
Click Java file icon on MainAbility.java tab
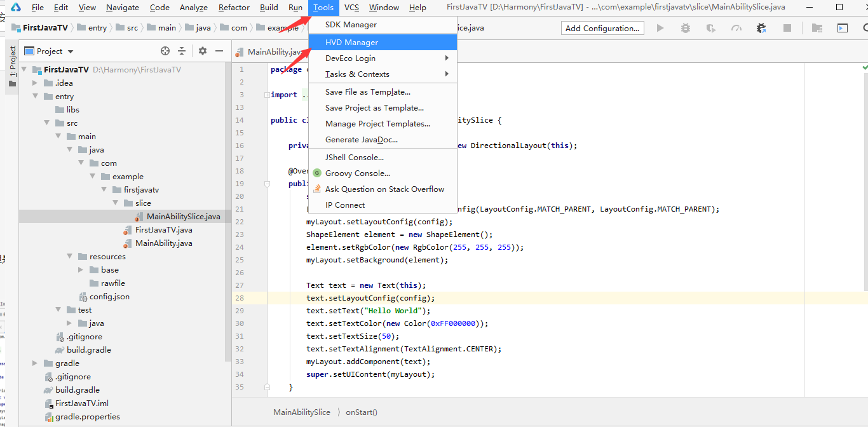point(240,52)
